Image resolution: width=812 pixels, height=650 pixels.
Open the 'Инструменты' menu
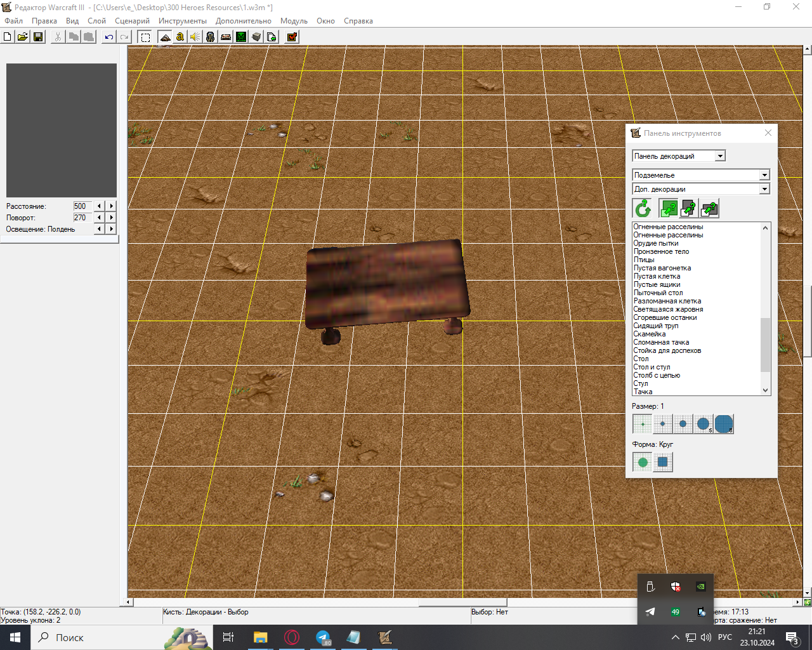[x=183, y=21]
